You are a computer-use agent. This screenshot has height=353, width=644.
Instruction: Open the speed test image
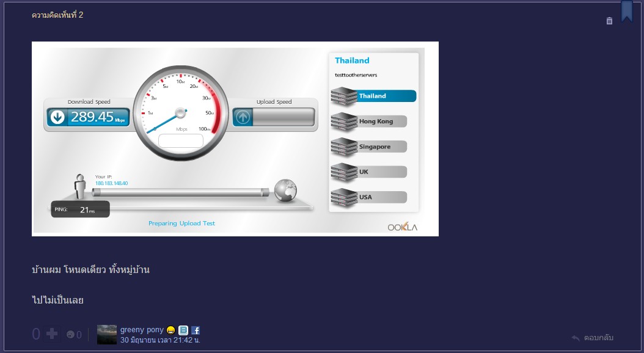coord(235,139)
